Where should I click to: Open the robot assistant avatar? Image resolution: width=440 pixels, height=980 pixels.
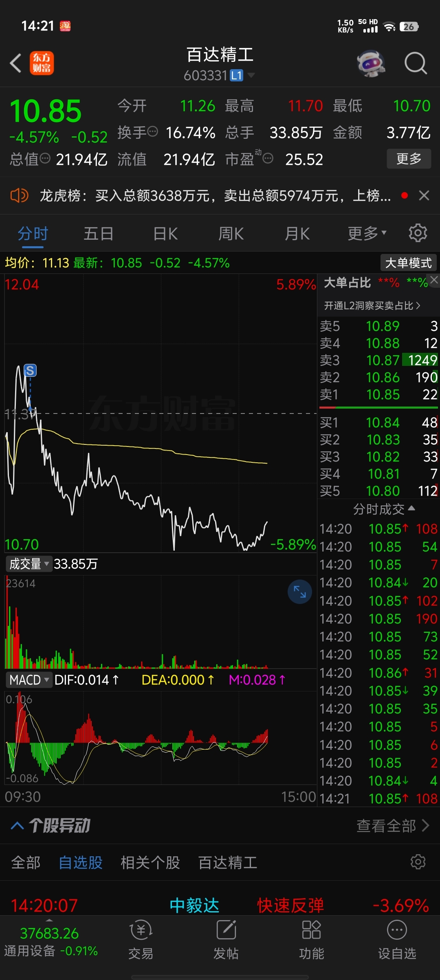point(371,63)
